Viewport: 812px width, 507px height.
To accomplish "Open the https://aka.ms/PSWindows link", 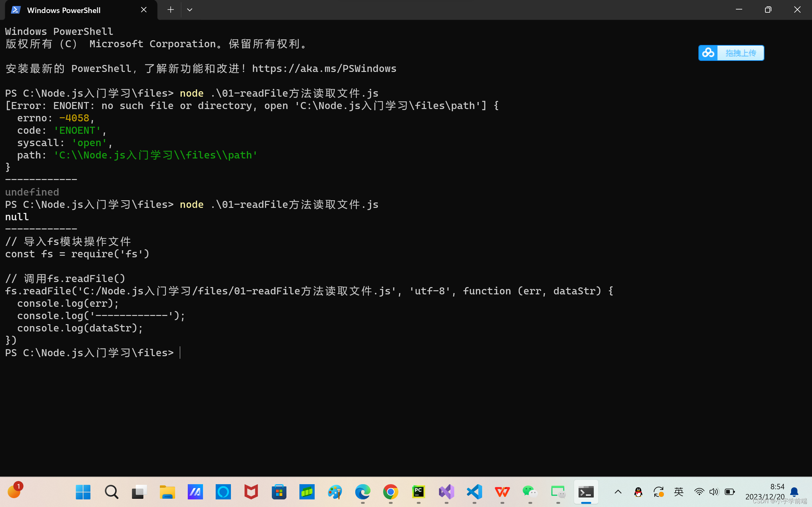I will 324,69.
